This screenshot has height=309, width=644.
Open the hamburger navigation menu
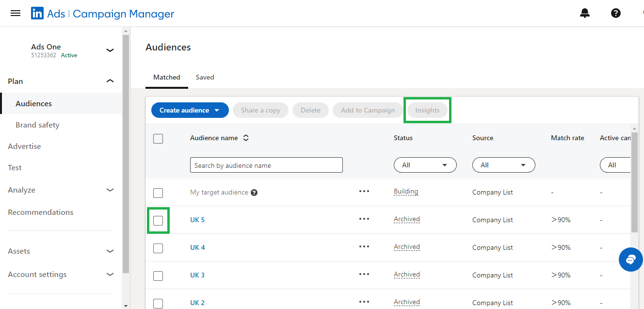[x=16, y=14]
